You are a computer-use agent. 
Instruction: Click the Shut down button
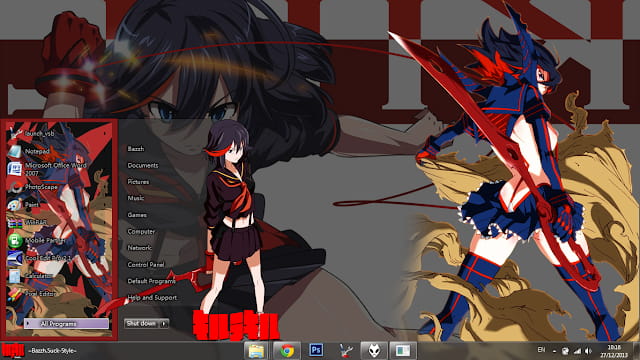pos(142,324)
